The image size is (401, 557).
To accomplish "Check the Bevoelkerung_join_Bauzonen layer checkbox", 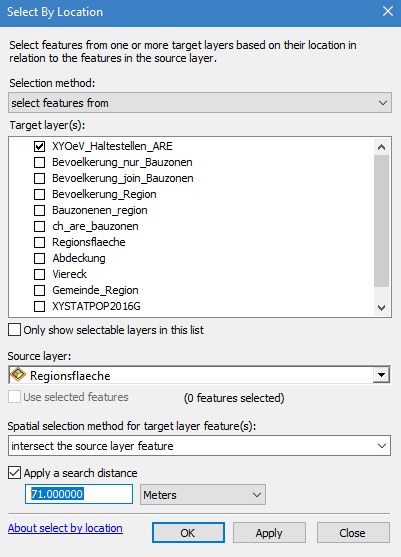I will [x=39, y=178].
